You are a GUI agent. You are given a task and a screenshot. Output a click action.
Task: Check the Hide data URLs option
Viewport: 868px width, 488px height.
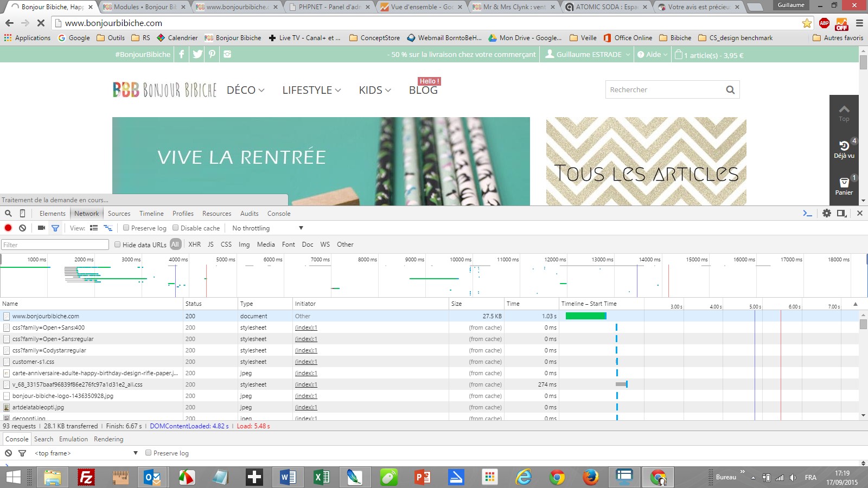coord(117,245)
